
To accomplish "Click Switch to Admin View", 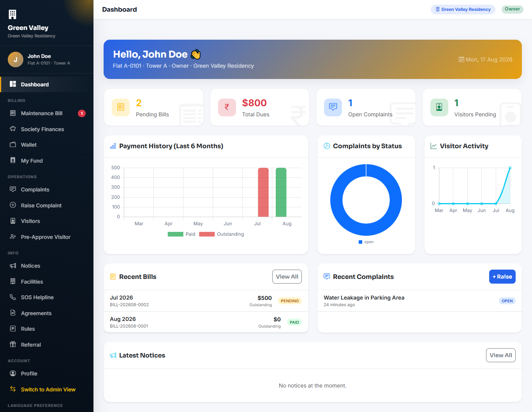I will click(x=47, y=389).
